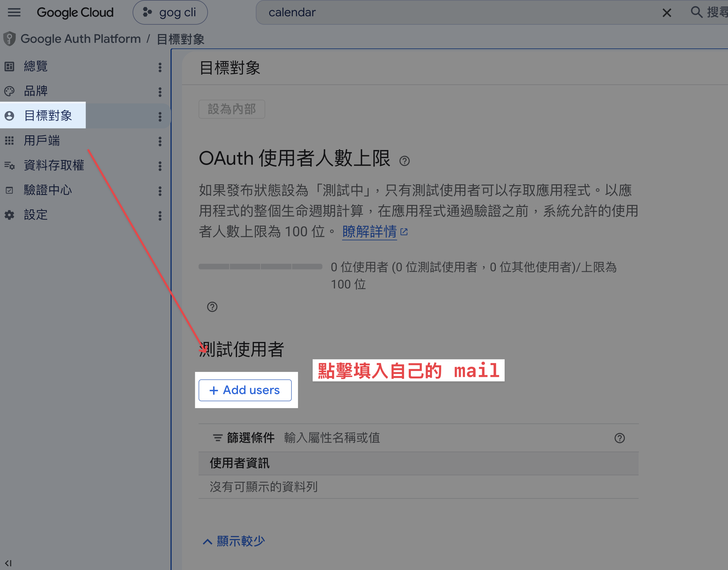Open more options for 驗證中心
Image resolution: width=728 pixels, height=570 pixels.
160,191
